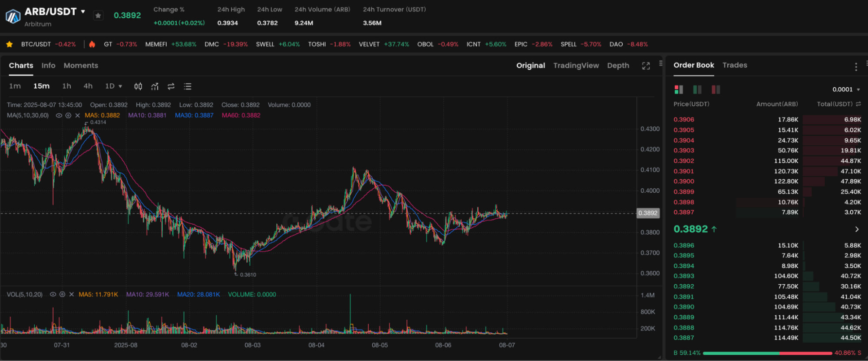This screenshot has height=361, width=868.
Task: Switch to the Info tab
Action: 48,66
